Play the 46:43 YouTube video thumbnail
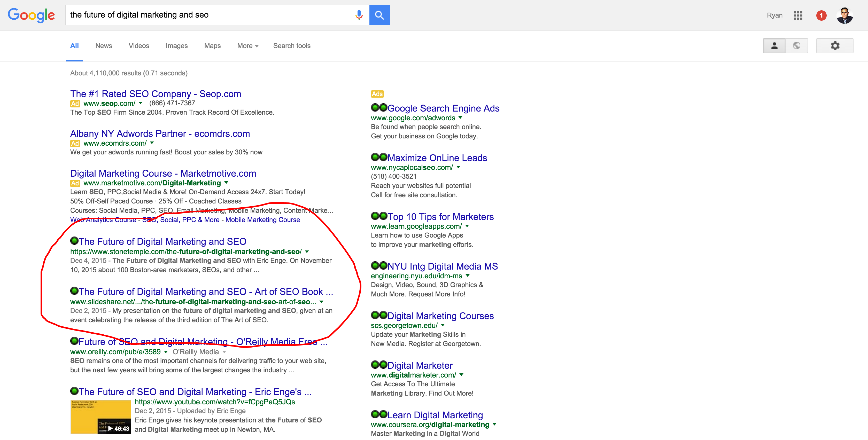This screenshot has width=868, height=440. click(x=100, y=417)
